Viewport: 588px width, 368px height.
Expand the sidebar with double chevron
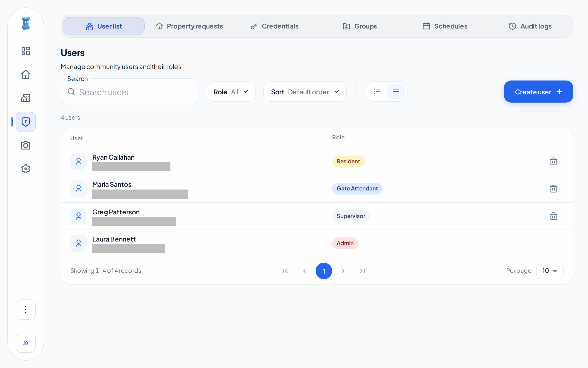point(25,342)
